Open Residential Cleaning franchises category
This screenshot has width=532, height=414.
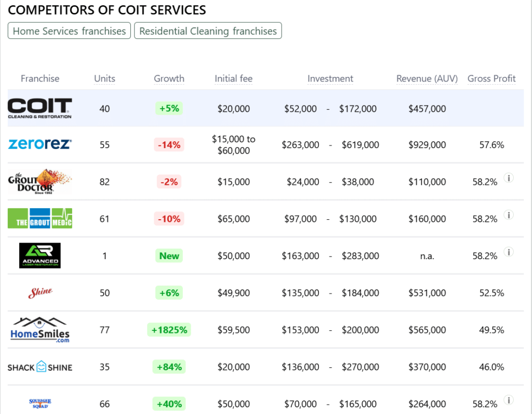tap(208, 31)
